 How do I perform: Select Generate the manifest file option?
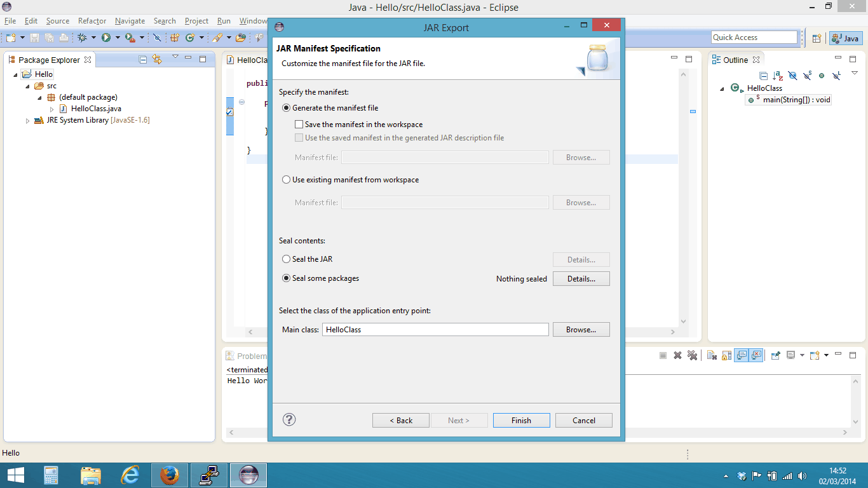click(x=330, y=108)
